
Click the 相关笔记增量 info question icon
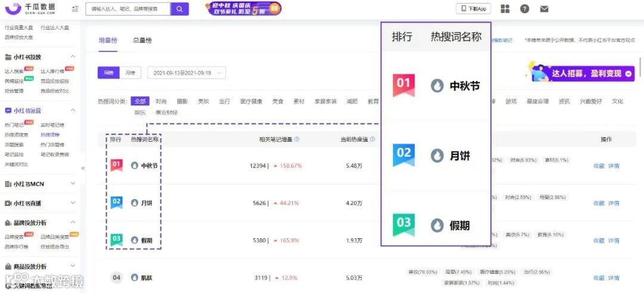(x=297, y=139)
